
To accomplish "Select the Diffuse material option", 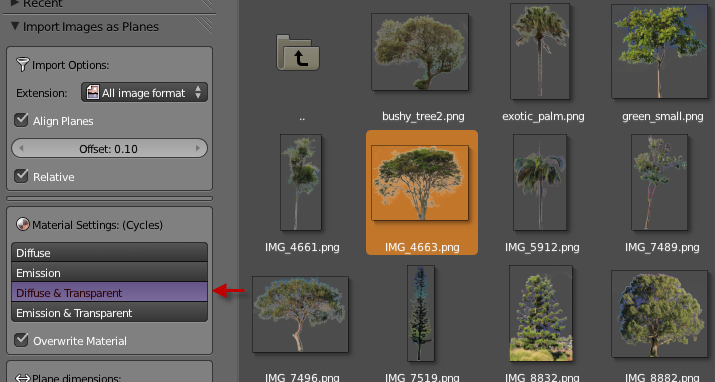I will 109,252.
